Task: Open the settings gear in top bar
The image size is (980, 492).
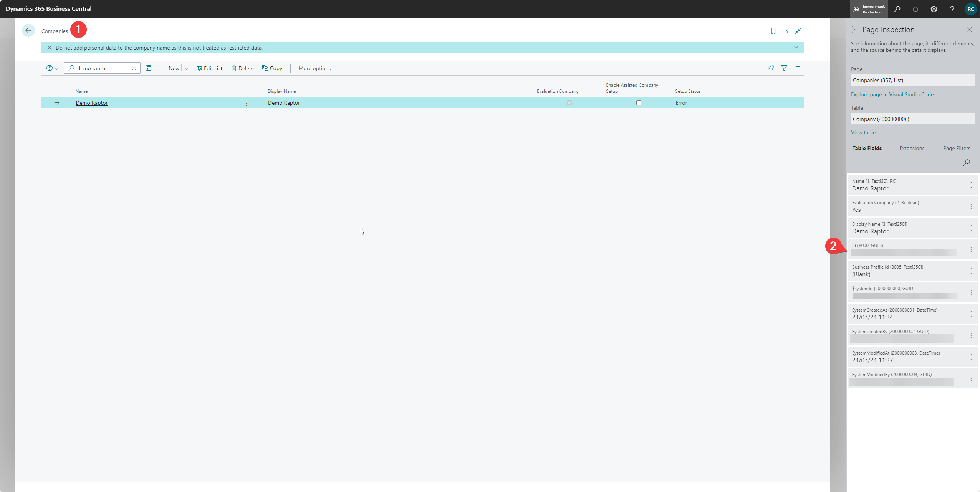Action: (x=934, y=9)
